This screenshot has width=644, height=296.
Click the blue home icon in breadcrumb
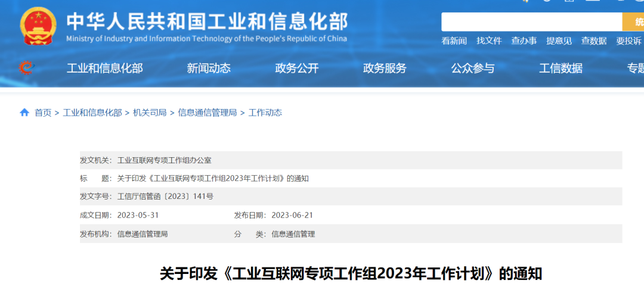coord(24,113)
